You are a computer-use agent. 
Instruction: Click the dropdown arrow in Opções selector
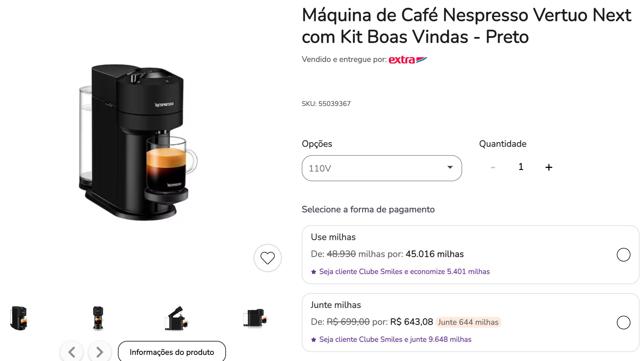click(x=450, y=167)
